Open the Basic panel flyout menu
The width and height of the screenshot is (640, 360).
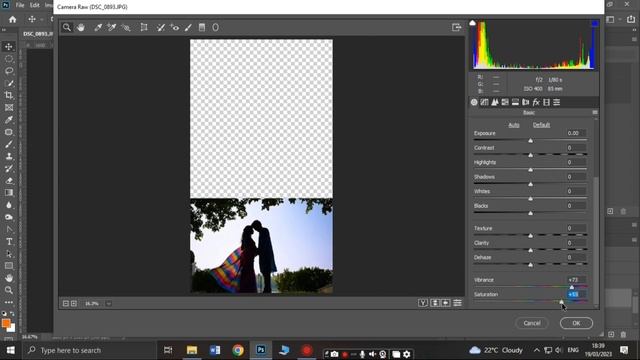[595, 112]
